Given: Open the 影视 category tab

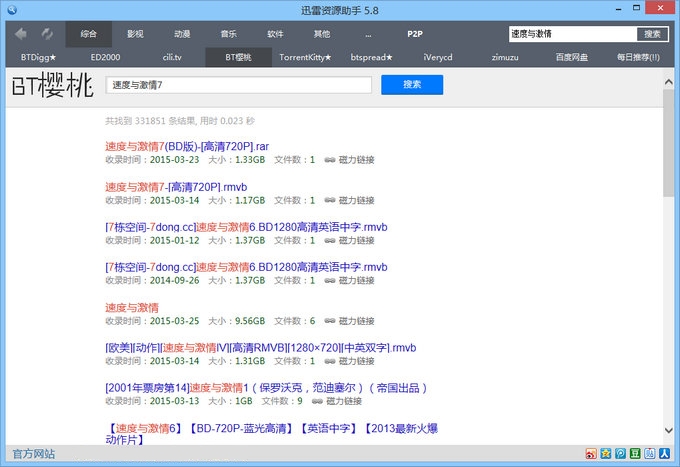Looking at the screenshot, I should click(135, 34).
